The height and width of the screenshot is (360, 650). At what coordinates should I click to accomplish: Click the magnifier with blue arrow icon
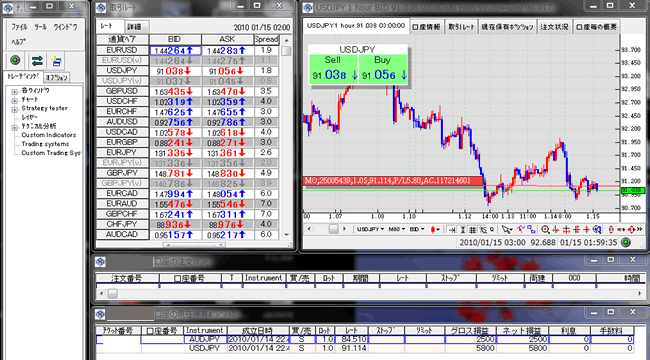tap(597, 229)
